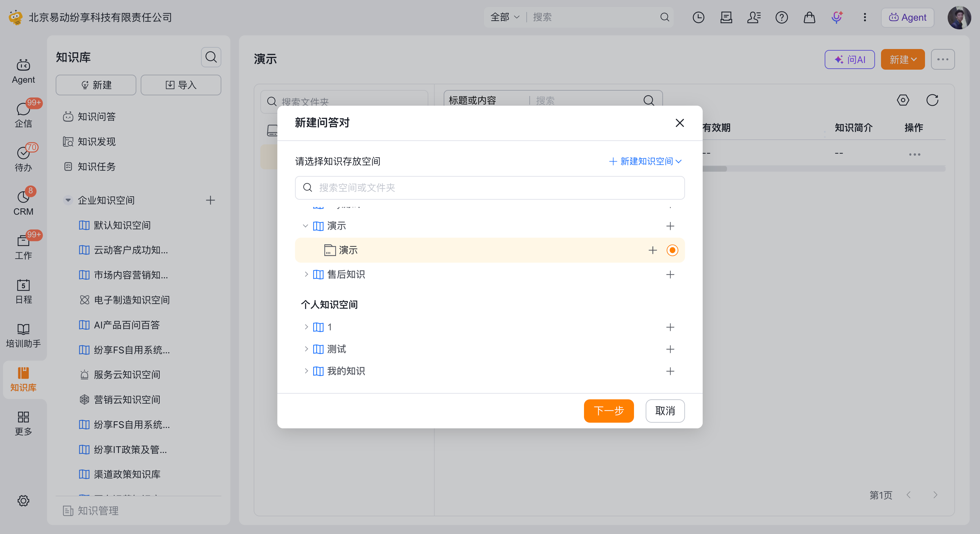This screenshot has height=534, width=980.
Task: Click the 搜索空间或文件夹 search field
Action: tap(490, 188)
